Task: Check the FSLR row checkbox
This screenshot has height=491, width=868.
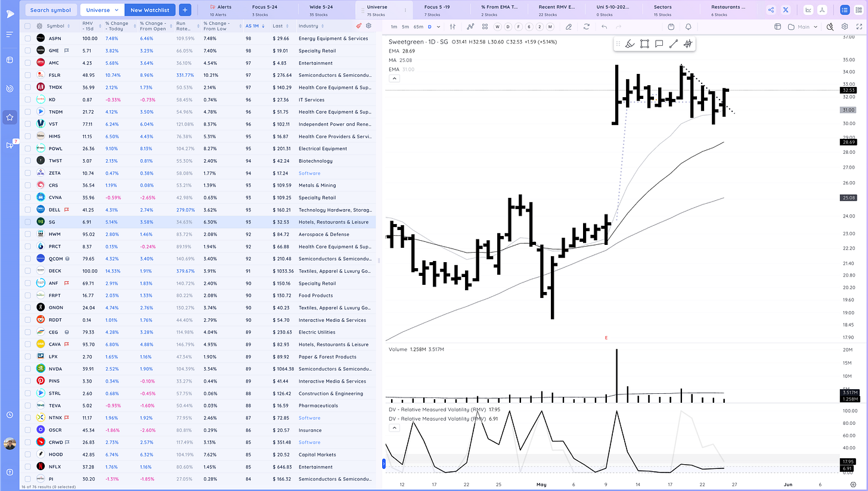Action: (x=27, y=75)
